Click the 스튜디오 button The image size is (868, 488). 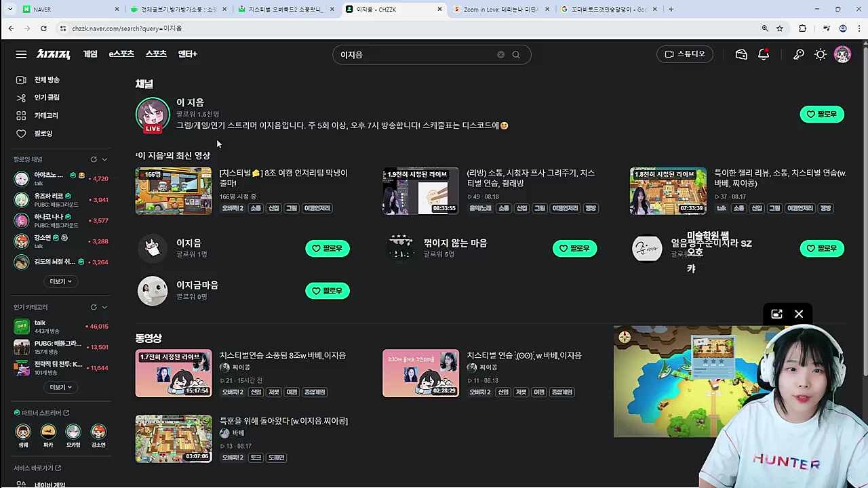tap(684, 54)
